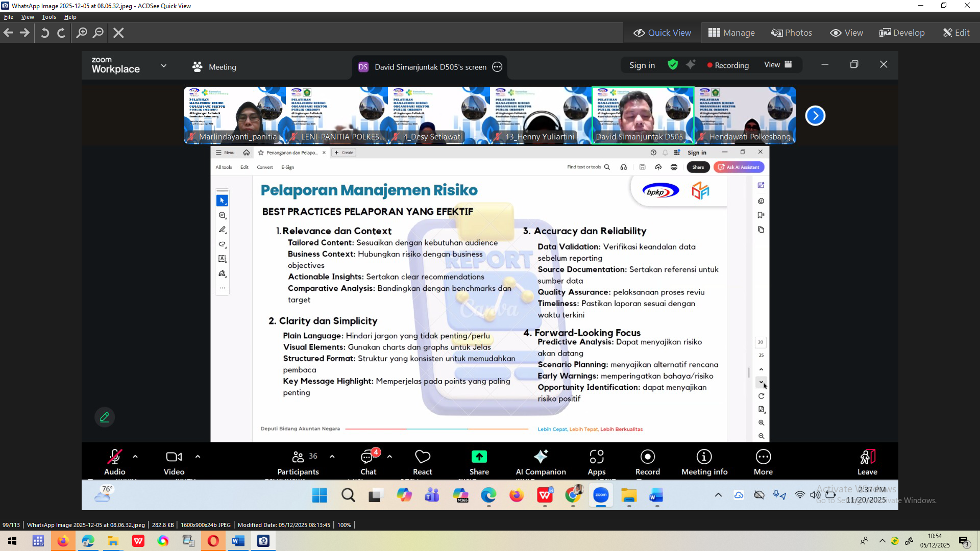Screen dimensions: 980x551
Task: Click the previous image arrow in ACDSee toolbar
Action: pos(8,33)
